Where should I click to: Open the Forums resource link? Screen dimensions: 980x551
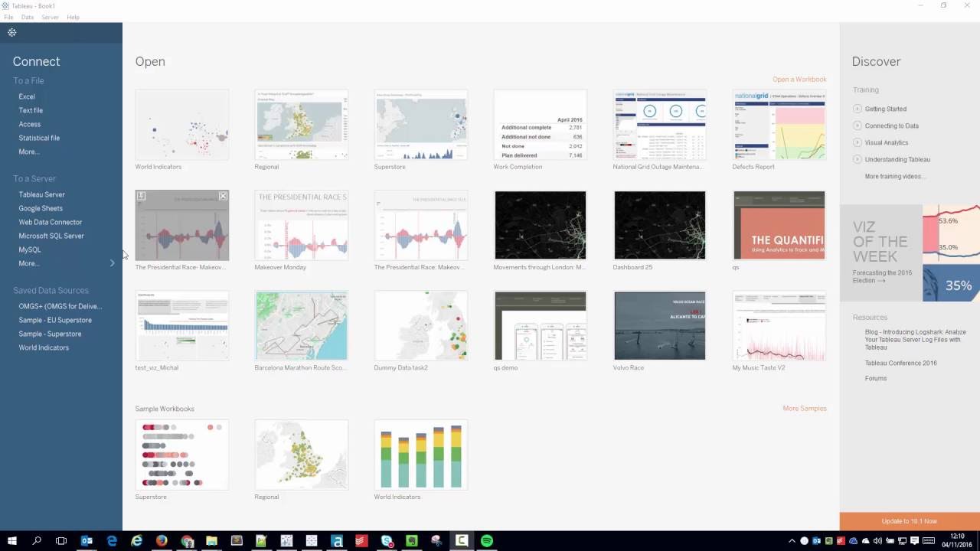coord(876,378)
